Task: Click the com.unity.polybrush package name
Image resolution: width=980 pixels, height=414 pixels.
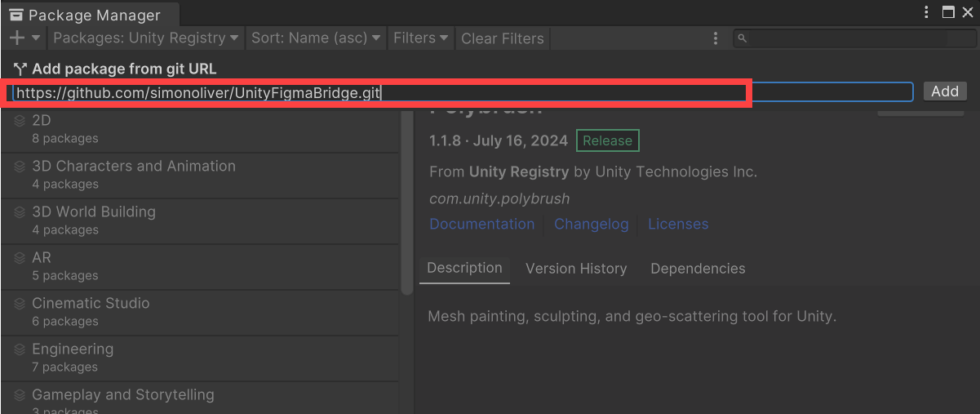Action: [499, 198]
